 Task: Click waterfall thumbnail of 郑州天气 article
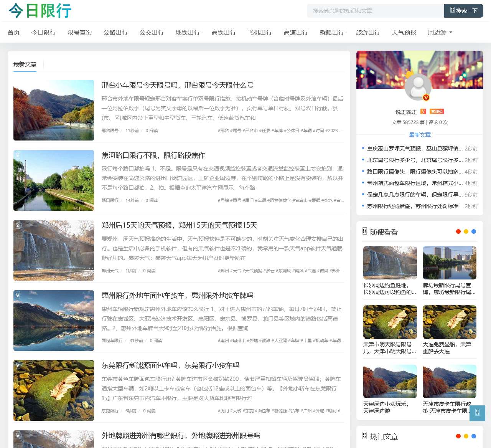[x=54, y=250]
